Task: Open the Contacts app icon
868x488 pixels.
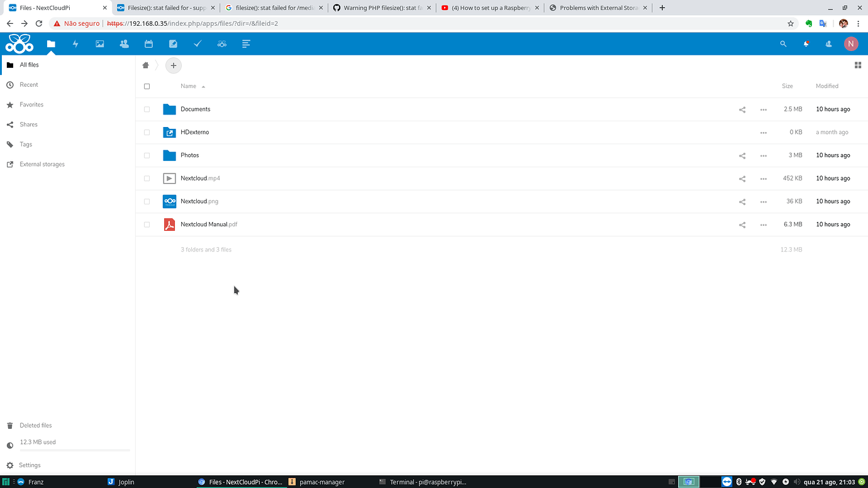Action: pyautogui.click(x=124, y=43)
